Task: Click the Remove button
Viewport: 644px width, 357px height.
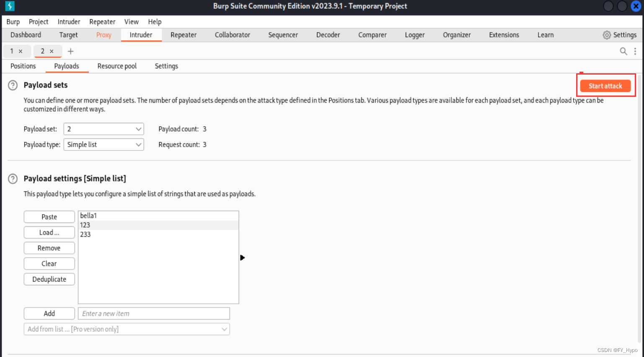Action: click(49, 248)
